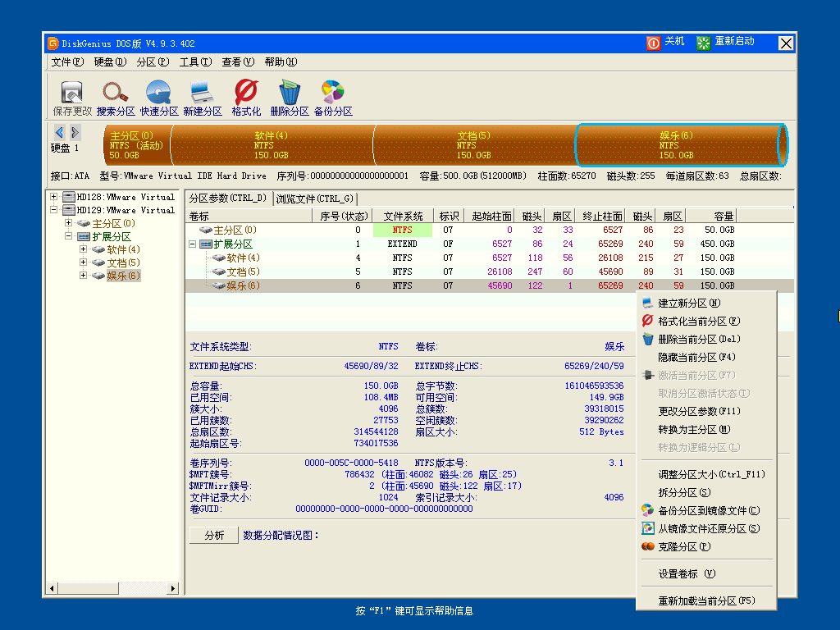
Task: Choose 转换为主分区(M) from context menu
Action: [706, 430]
